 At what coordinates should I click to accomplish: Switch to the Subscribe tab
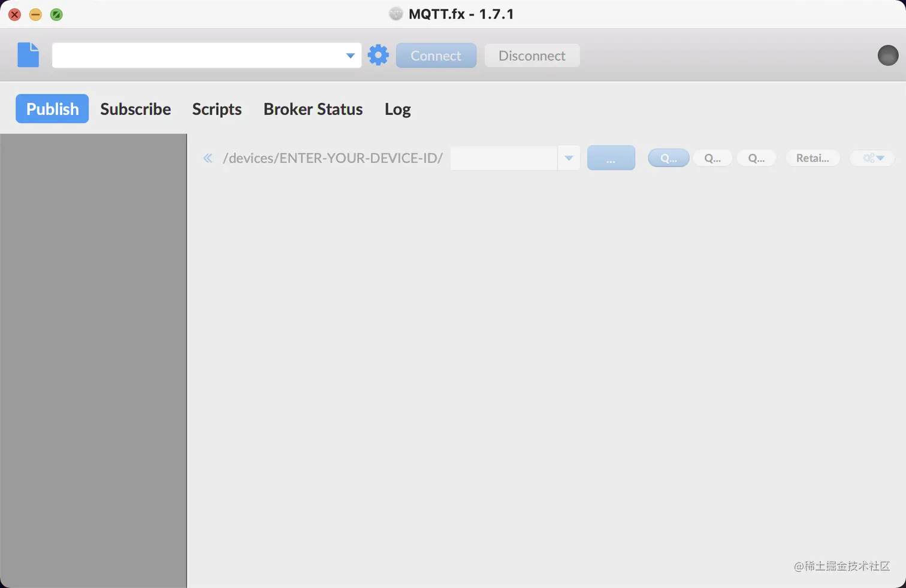(x=135, y=109)
